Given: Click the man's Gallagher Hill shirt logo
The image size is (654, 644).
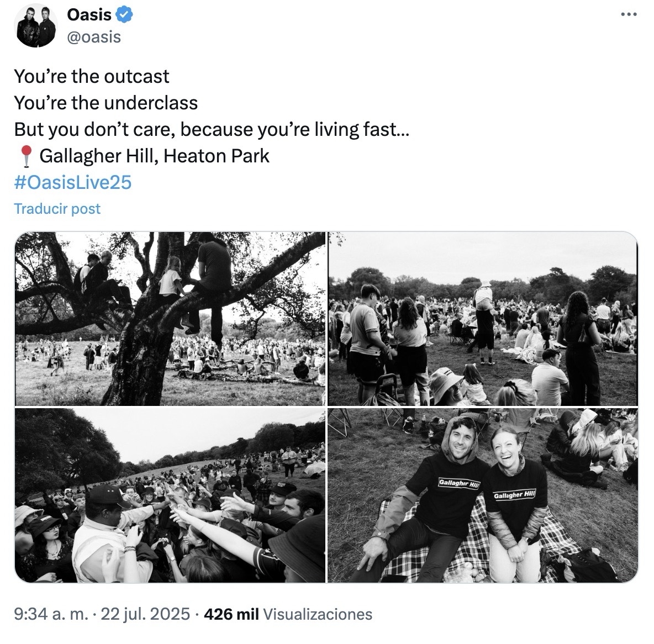Looking at the screenshot, I should pos(458,483).
